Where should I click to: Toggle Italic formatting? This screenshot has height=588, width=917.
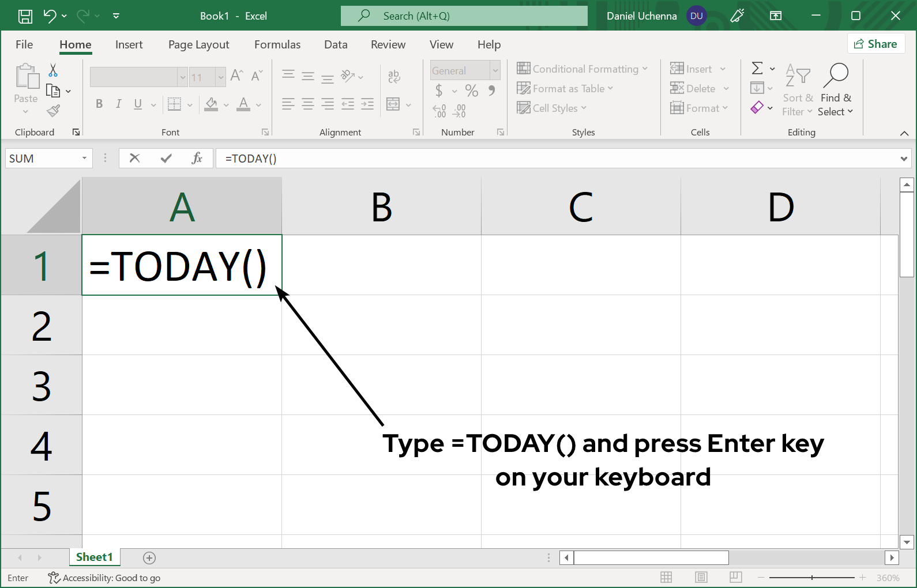point(118,104)
